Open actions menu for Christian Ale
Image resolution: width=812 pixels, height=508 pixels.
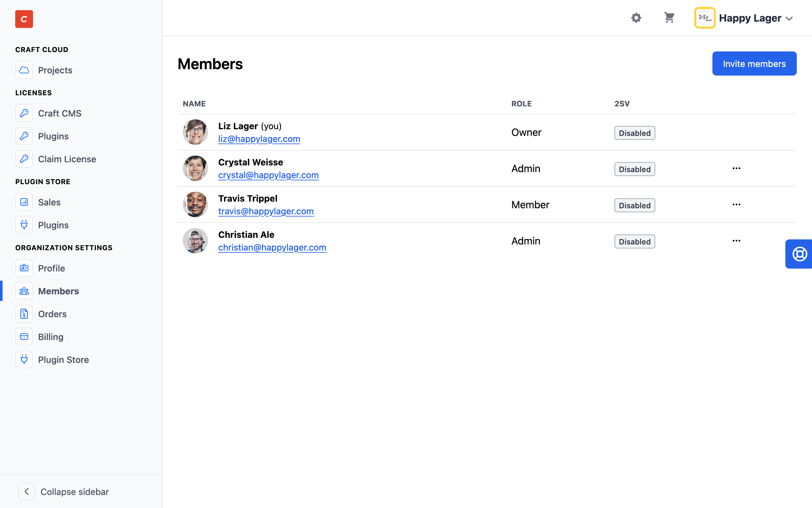click(736, 241)
